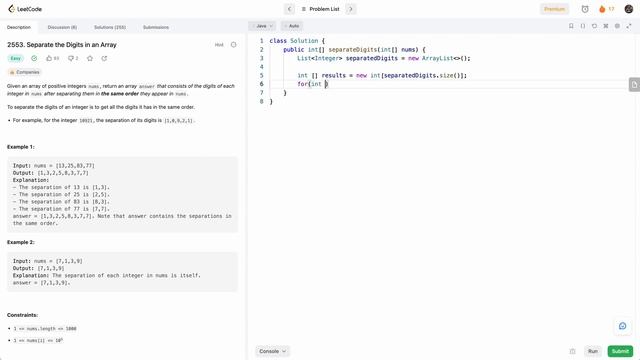The width and height of the screenshot is (640, 360).
Task: Click the circle icon beside Hint
Action: click(233, 44)
